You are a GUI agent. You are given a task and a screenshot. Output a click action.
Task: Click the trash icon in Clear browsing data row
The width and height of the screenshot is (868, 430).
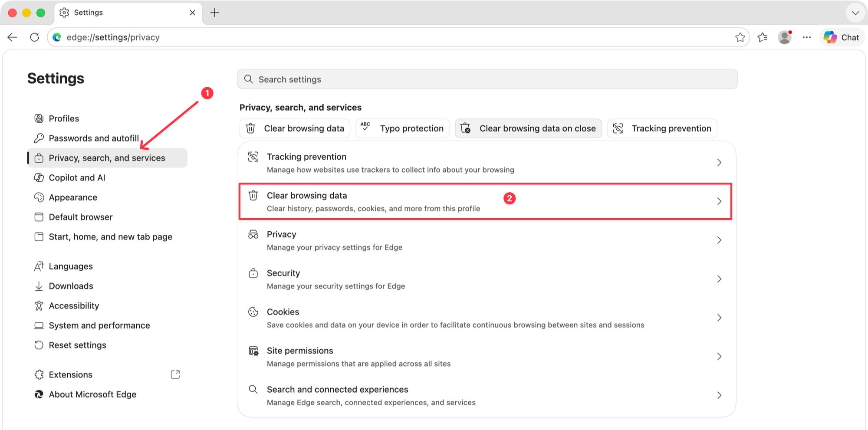point(253,195)
